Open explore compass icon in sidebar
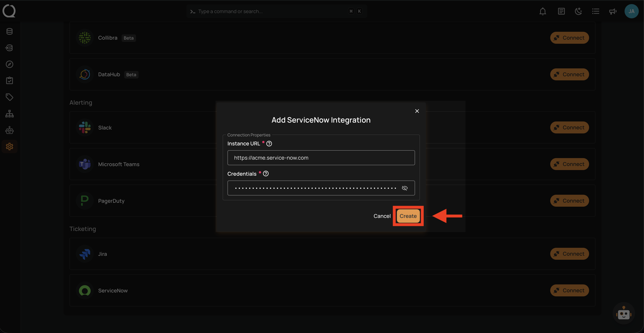The width and height of the screenshot is (644, 333). pyautogui.click(x=10, y=64)
